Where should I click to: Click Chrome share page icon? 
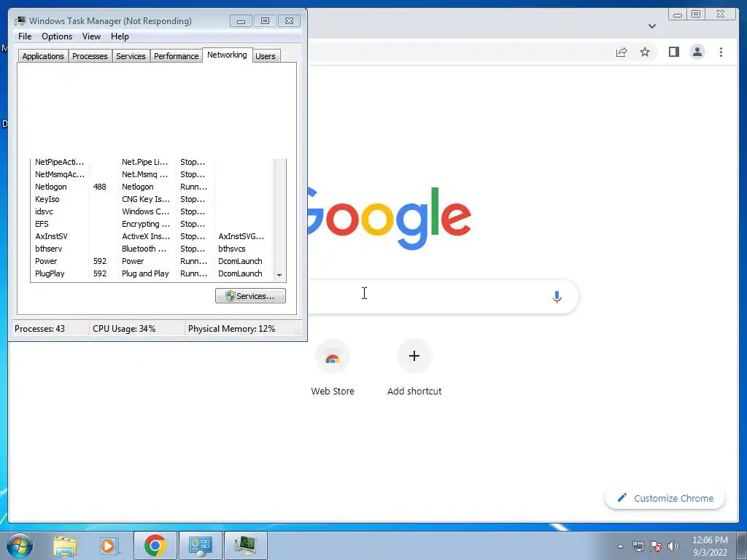point(622,52)
